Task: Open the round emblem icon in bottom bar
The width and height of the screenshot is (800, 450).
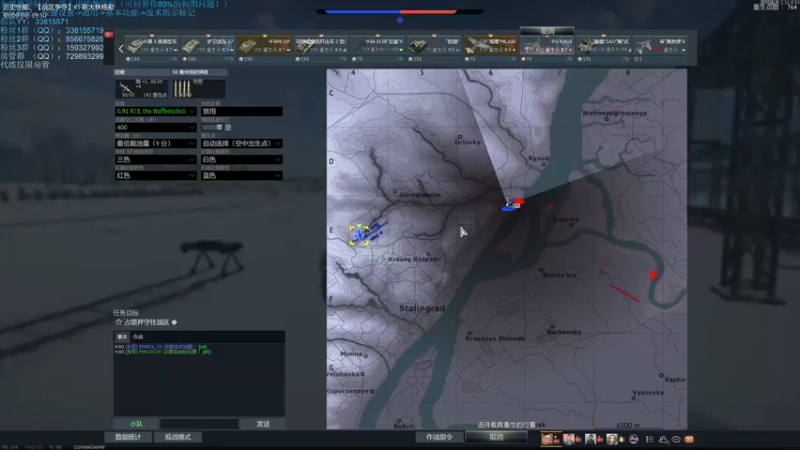Action: pos(634,439)
